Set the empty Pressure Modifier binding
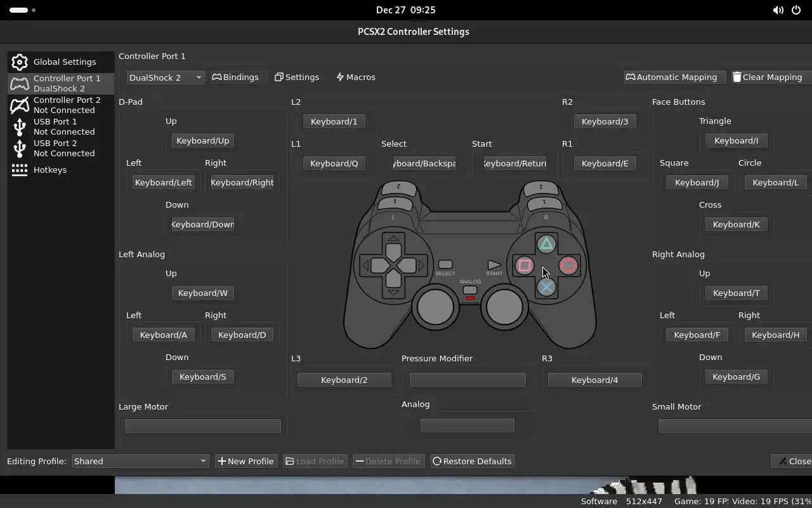Viewport: 812px width, 508px height. [x=468, y=380]
